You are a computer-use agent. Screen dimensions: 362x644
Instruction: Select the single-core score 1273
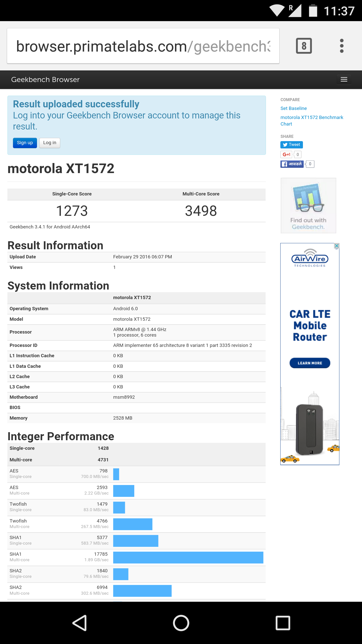tap(72, 211)
